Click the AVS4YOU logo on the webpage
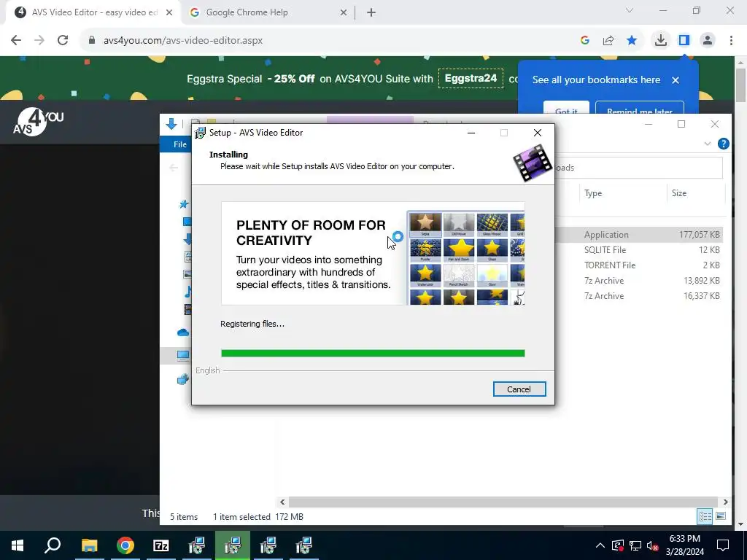747x560 pixels. tap(38, 122)
